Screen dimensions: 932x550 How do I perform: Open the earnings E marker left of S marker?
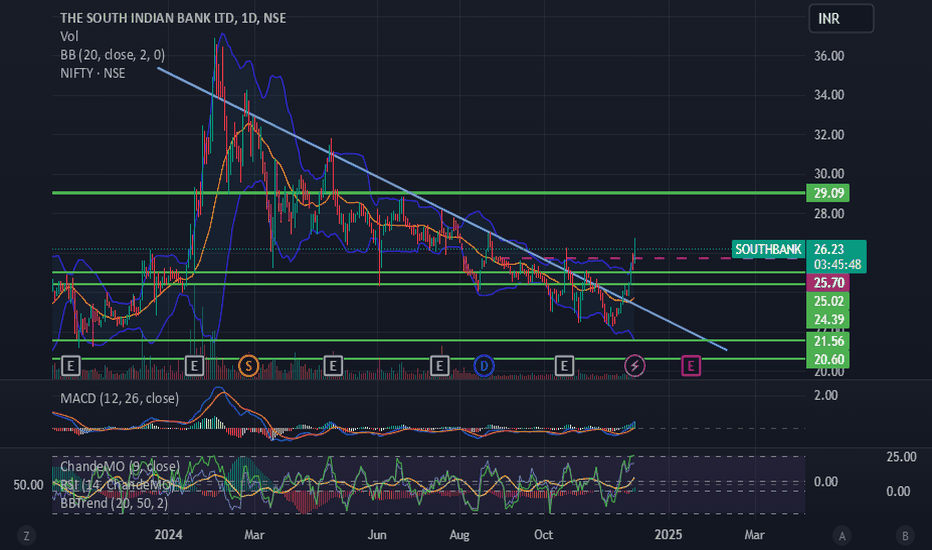pos(194,366)
